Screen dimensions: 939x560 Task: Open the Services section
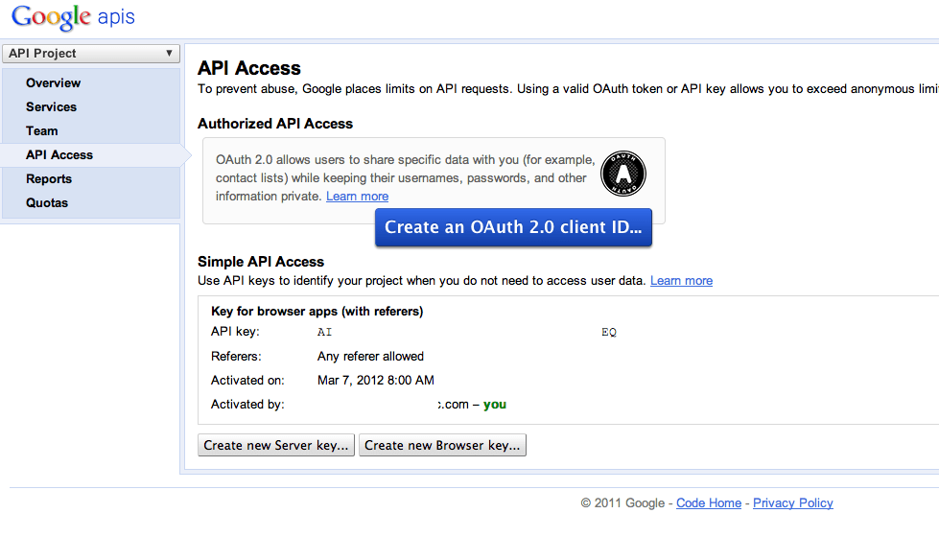[52, 107]
